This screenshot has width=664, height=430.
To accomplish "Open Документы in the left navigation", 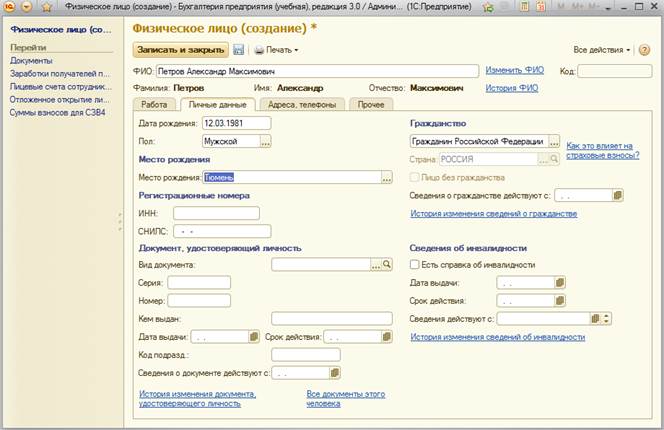I will point(30,60).
